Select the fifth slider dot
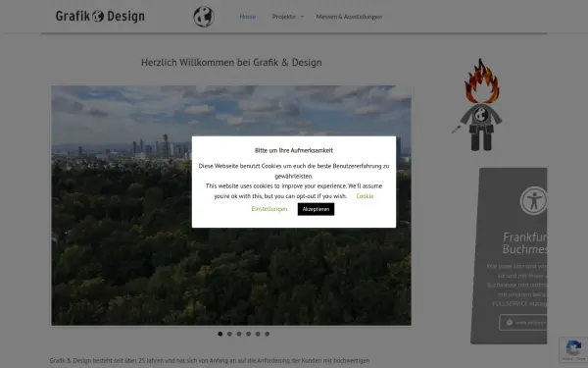The image size is (588, 368). 258,334
